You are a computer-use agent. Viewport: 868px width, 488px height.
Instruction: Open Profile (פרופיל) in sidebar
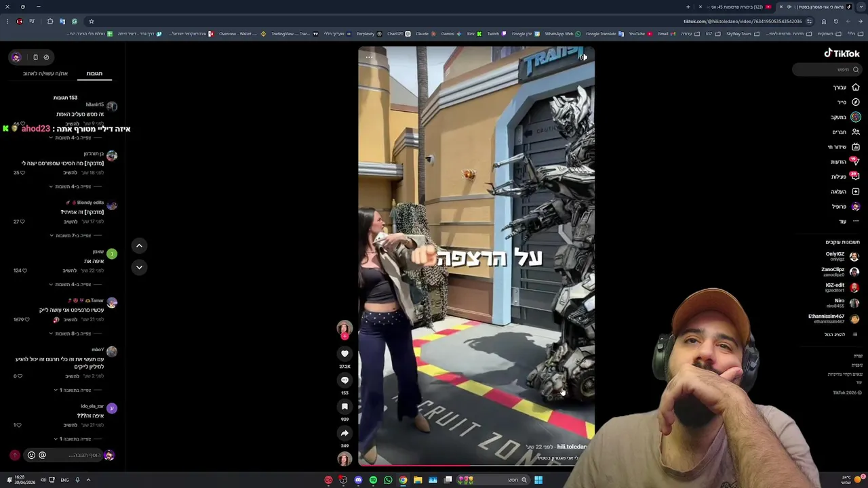click(x=846, y=207)
